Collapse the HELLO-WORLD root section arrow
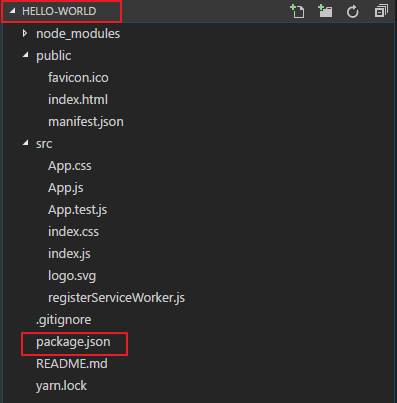 pos(13,11)
